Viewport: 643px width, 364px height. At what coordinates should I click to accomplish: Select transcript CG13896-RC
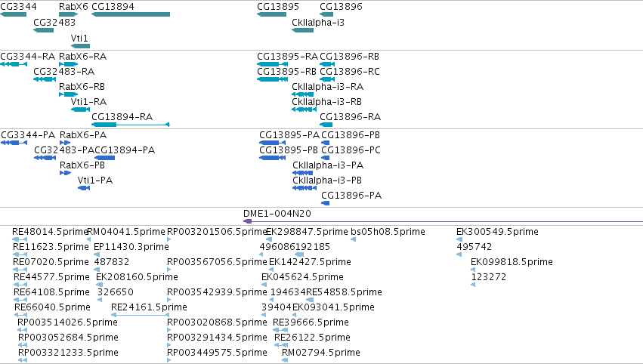(350, 71)
